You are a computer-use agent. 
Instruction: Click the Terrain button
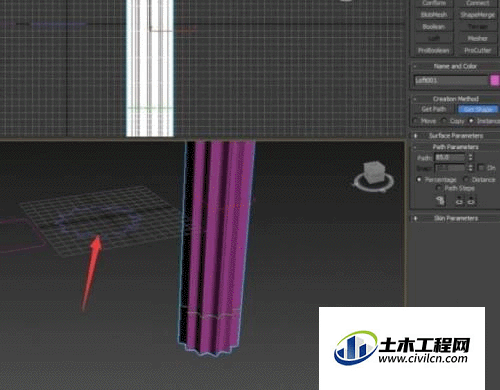pos(478,27)
